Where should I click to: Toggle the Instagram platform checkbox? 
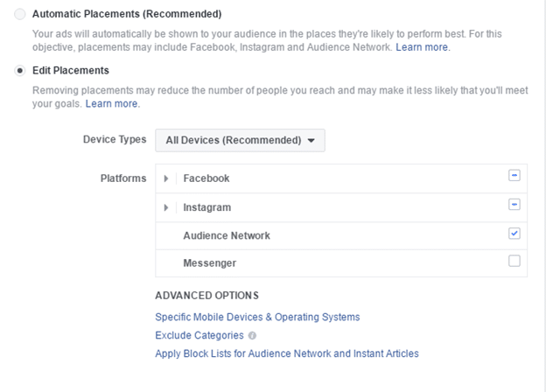[x=514, y=205]
